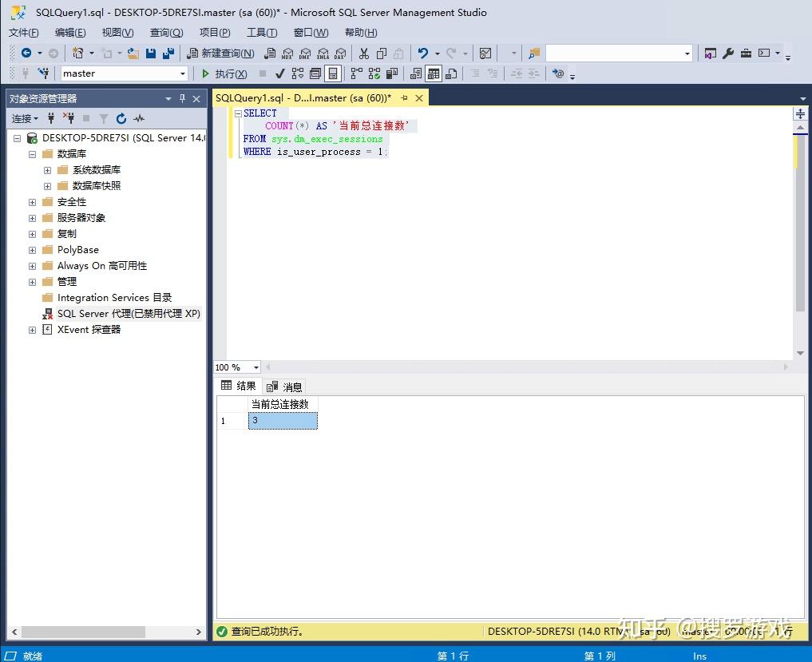The width and height of the screenshot is (812, 662).
Task: Click the DMX query icon
Action: point(305,53)
